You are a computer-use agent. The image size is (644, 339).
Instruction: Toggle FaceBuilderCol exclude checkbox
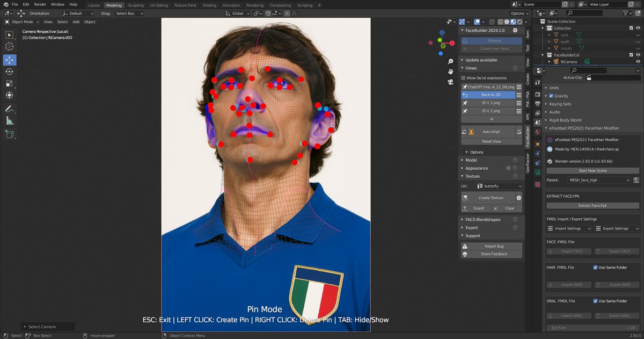(631, 55)
